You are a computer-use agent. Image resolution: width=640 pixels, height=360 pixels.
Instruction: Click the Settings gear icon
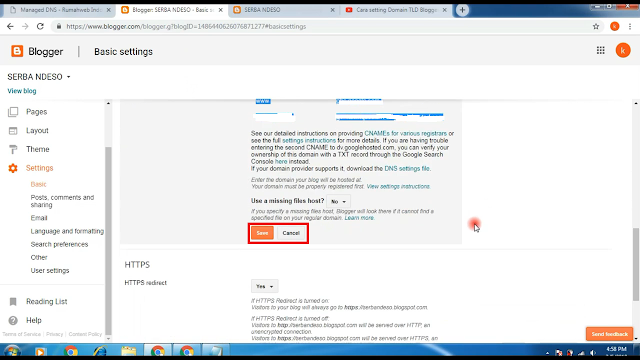coord(13,168)
